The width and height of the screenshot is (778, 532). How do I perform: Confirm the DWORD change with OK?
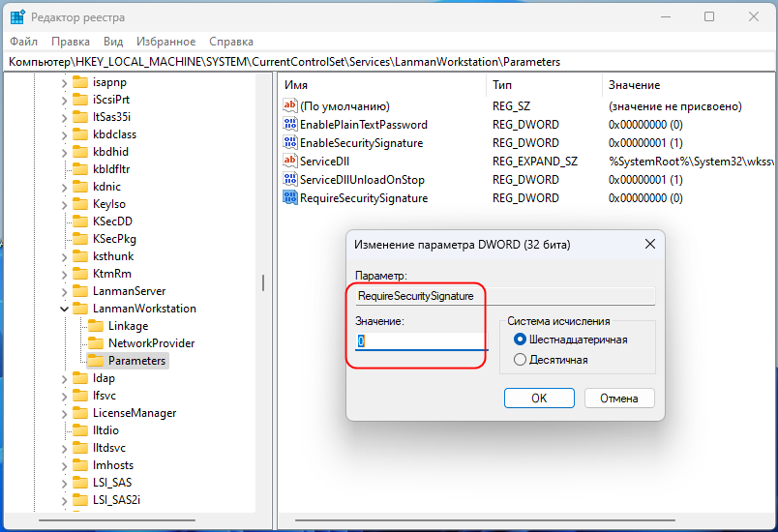click(x=539, y=399)
